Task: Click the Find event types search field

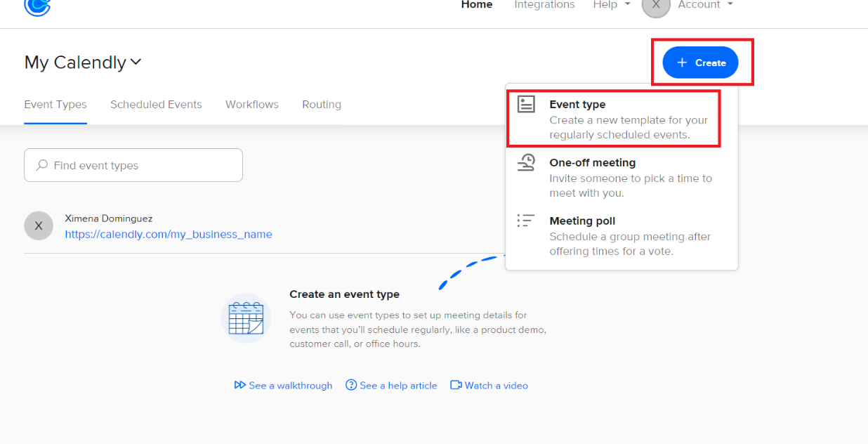Action: point(140,165)
